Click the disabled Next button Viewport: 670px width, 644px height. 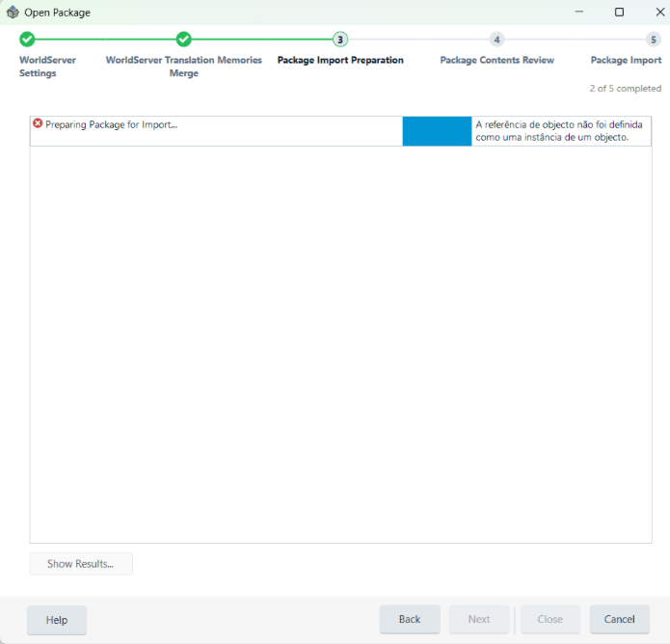(479, 619)
